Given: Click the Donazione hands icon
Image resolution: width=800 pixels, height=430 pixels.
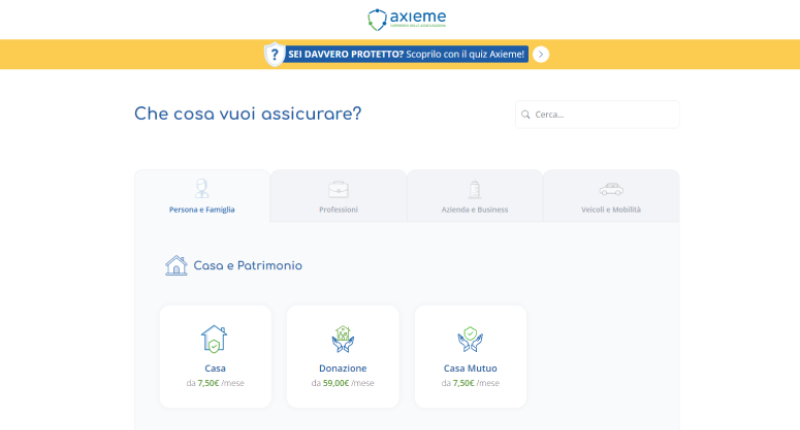Looking at the screenshot, I should 343,339.
